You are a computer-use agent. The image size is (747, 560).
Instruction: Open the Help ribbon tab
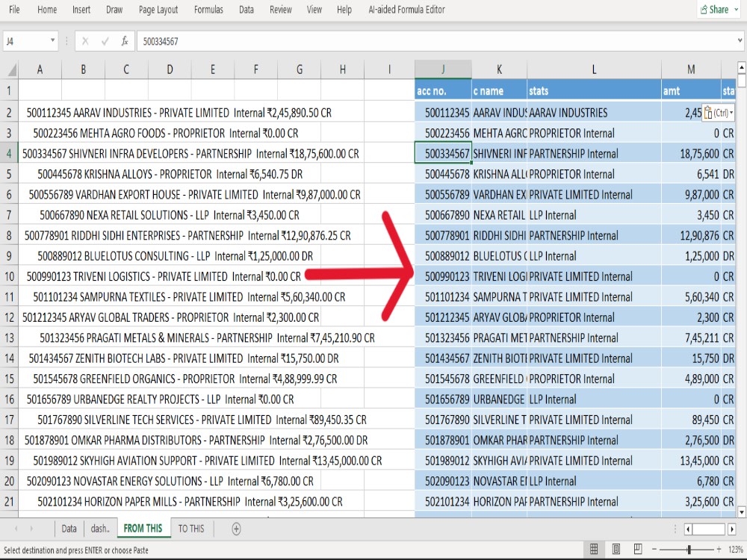(344, 10)
